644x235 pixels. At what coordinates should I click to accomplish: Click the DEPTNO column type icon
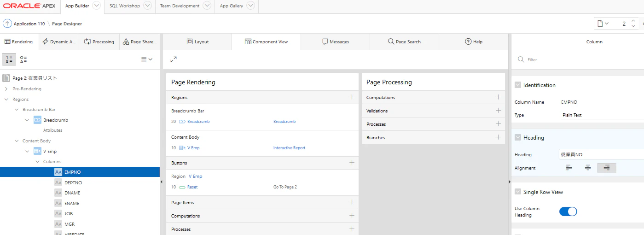click(58, 182)
